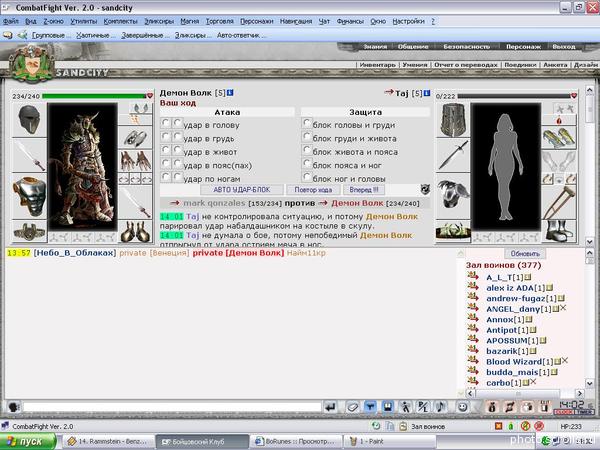600x450 pixels.
Task: Click Taj's golden bracers slot
Action: [559, 138]
